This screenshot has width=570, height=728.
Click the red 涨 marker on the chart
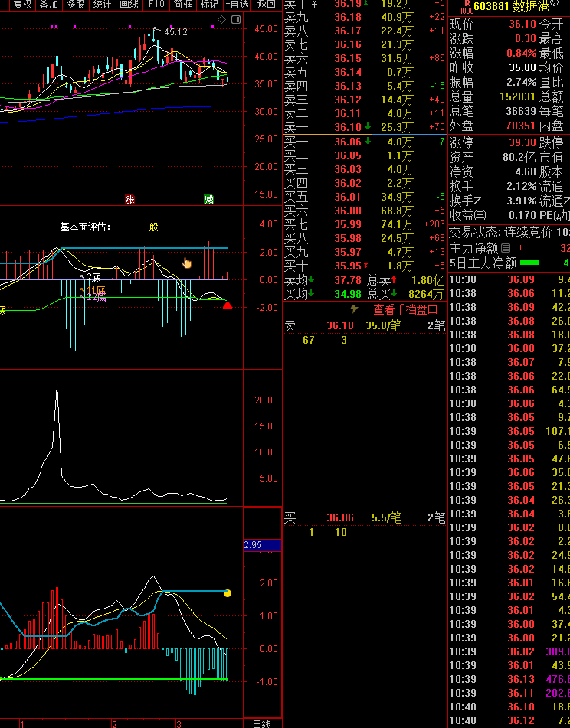pyautogui.click(x=129, y=199)
